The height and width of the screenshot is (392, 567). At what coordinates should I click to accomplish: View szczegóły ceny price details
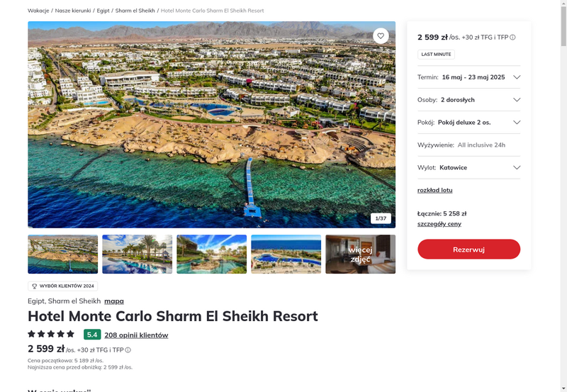[x=439, y=224]
